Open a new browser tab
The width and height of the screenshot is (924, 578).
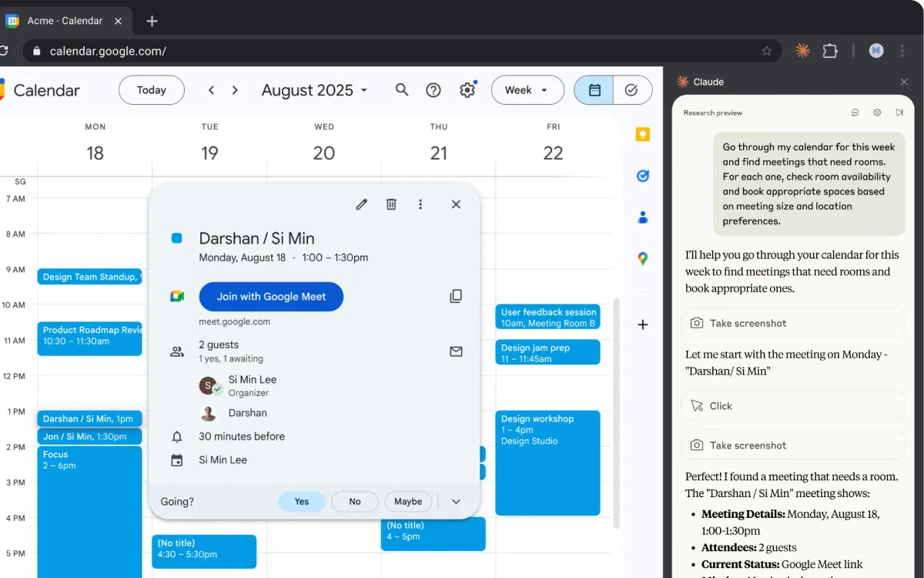pyautogui.click(x=152, y=21)
